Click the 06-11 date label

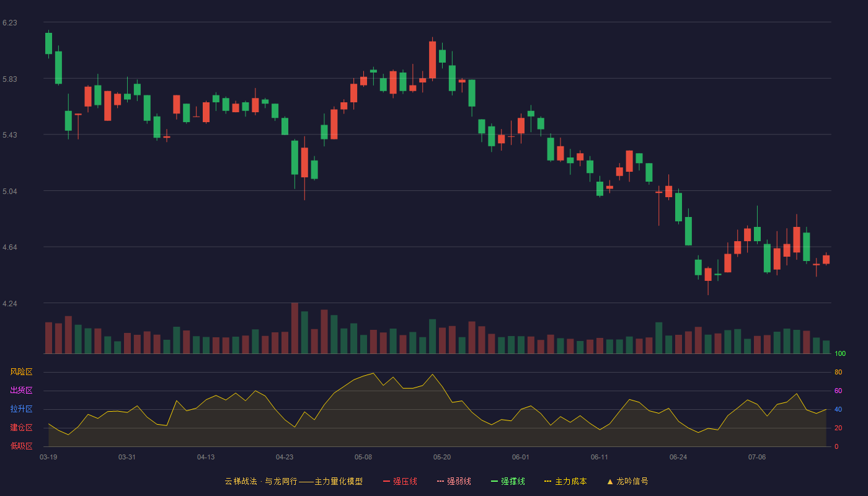(600, 457)
